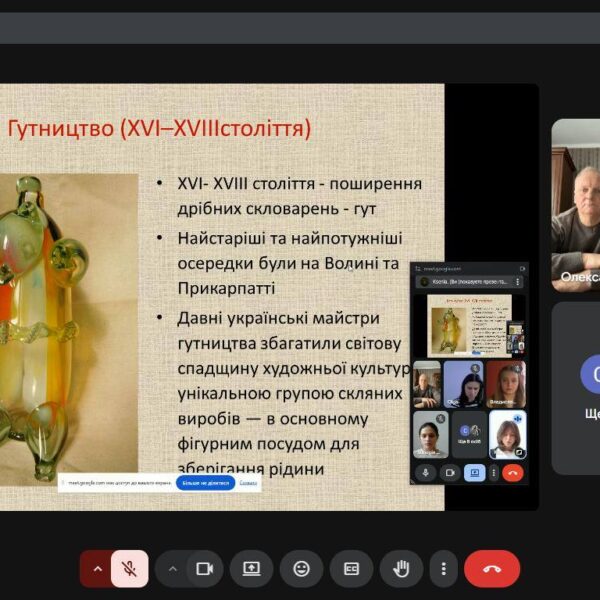The height and width of the screenshot is (600, 600).
Task: Unmute the microphone in the call bar
Action: (x=129, y=568)
